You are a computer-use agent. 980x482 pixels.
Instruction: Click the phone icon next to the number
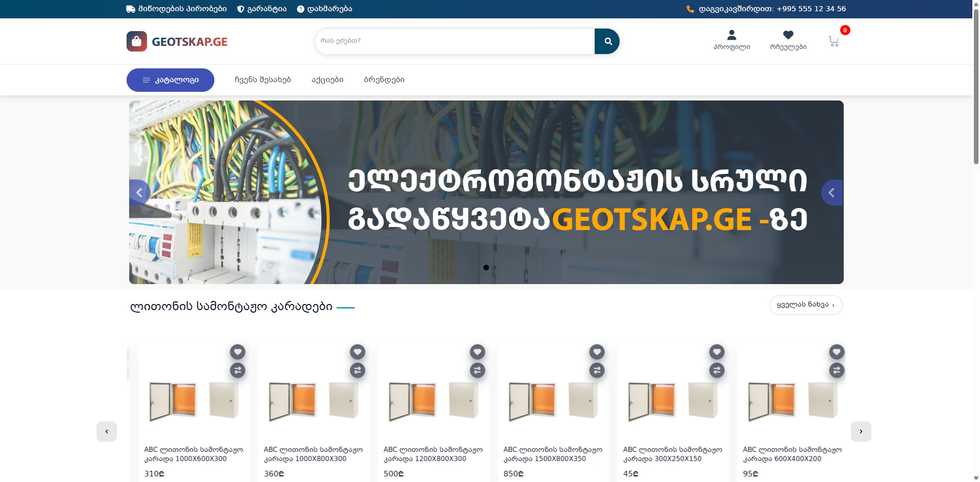690,9
